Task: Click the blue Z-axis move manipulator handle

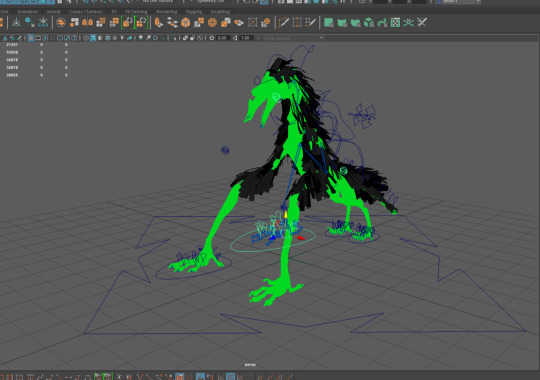Action: click(272, 238)
